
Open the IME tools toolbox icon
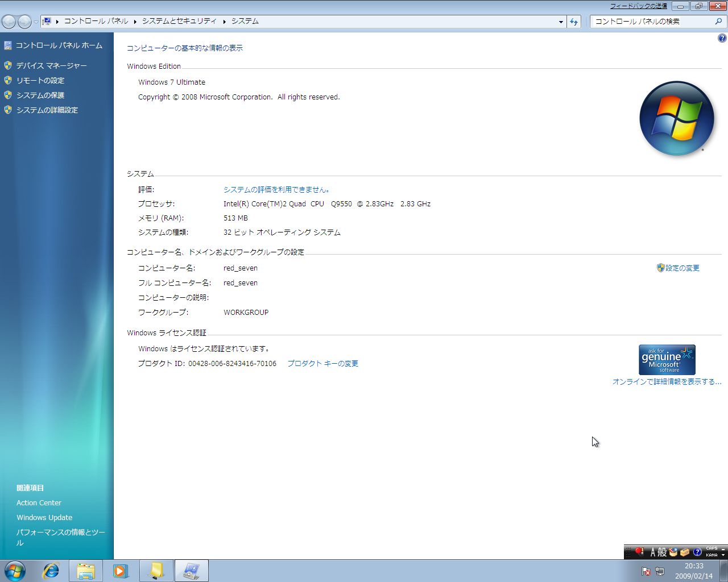[685, 552]
